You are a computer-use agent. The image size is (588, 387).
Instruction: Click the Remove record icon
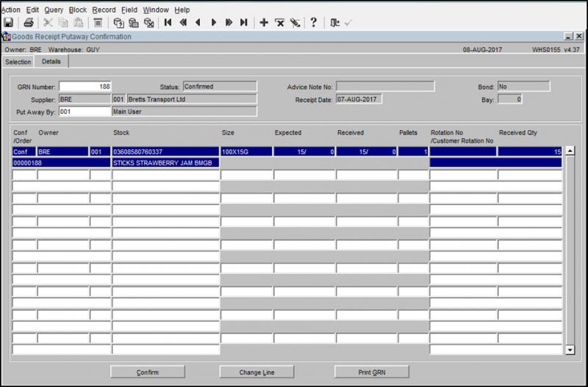[x=279, y=23]
